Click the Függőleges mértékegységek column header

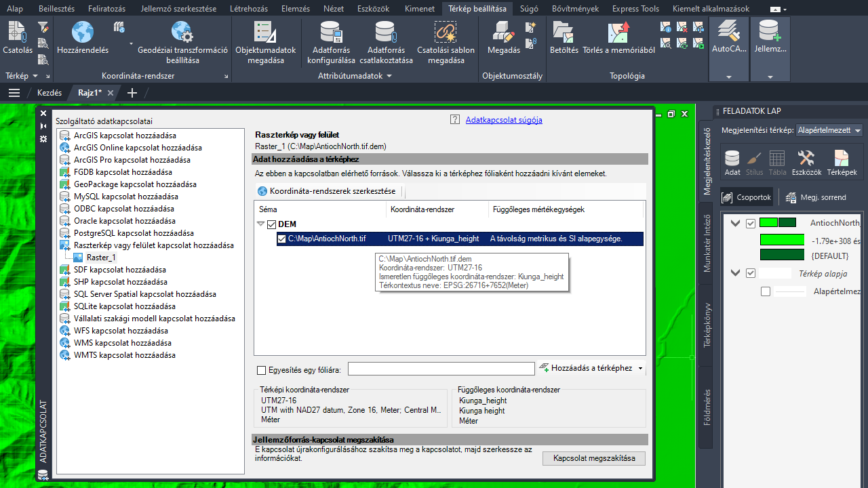[566, 209]
